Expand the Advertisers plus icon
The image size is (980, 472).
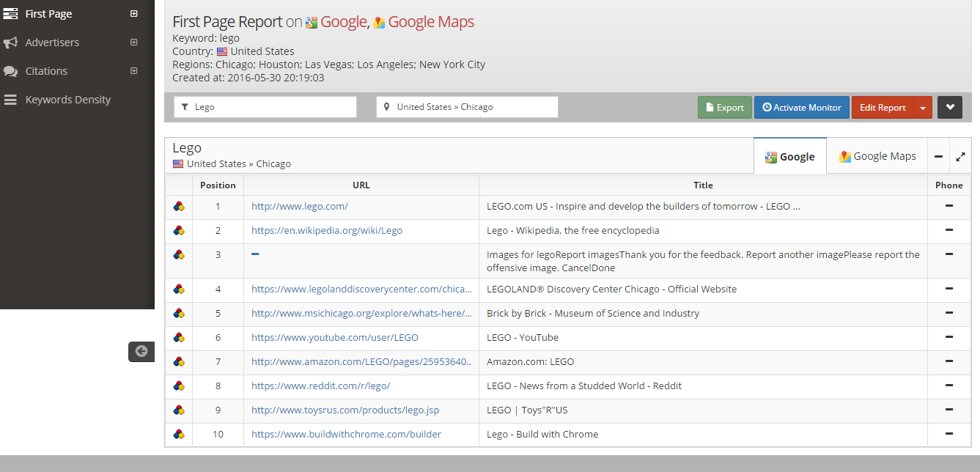pos(133,43)
